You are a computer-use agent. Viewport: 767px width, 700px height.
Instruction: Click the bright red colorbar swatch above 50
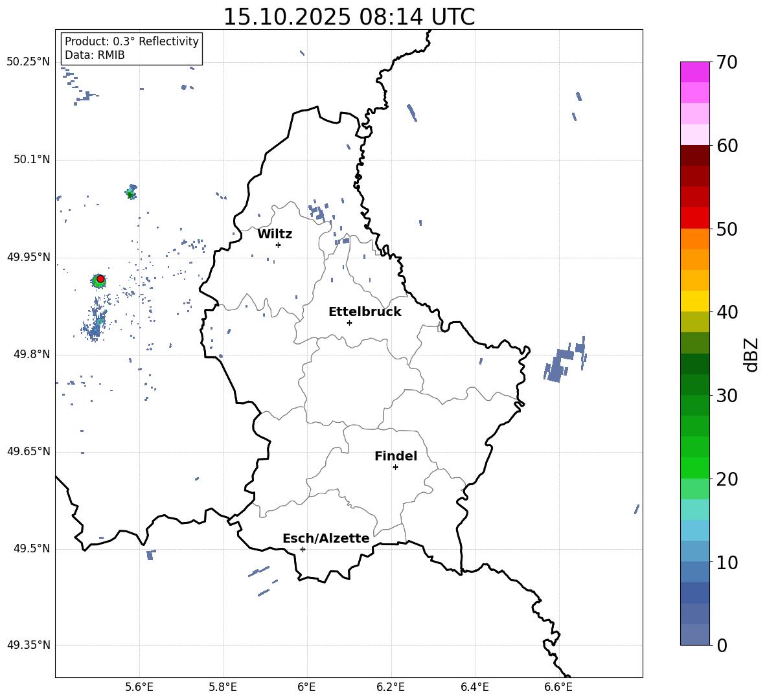click(695, 218)
